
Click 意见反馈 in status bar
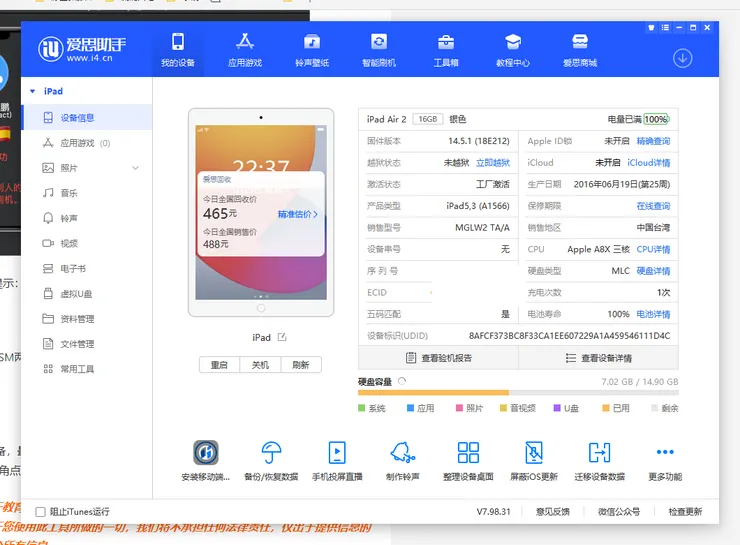coord(553,511)
